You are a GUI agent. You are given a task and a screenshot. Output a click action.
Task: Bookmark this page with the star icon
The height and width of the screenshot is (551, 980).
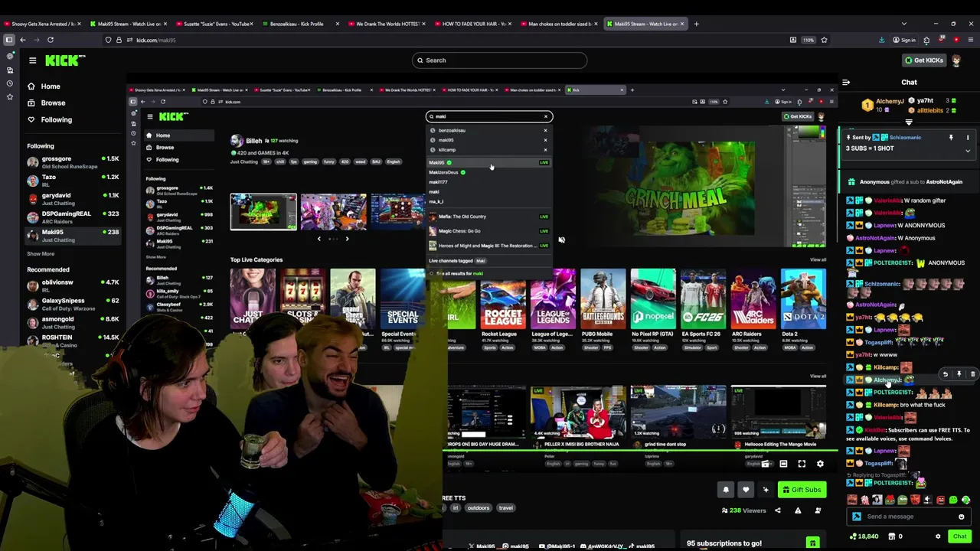[x=824, y=40]
